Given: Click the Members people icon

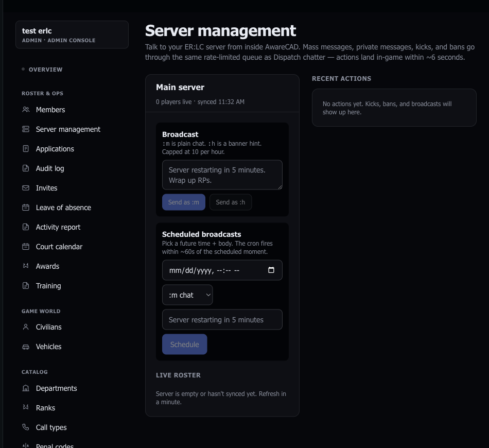Looking at the screenshot, I should (x=26, y=110).
